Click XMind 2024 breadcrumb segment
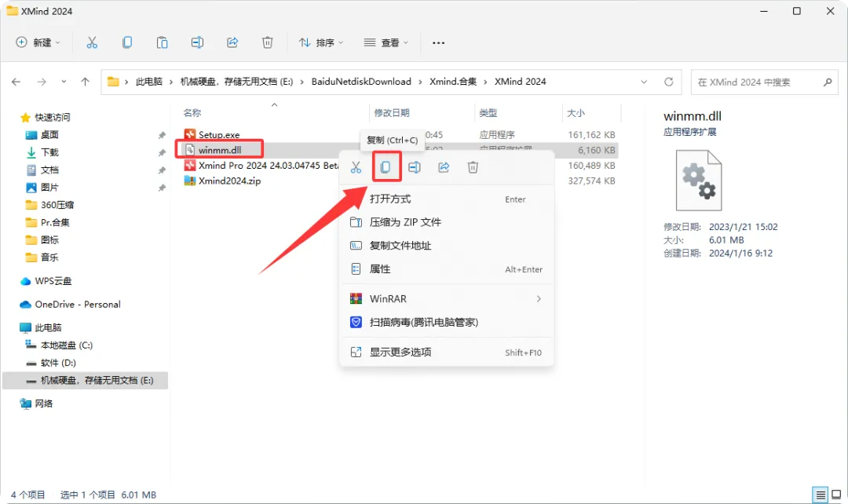The image size is (848, 504). [521, 82]
